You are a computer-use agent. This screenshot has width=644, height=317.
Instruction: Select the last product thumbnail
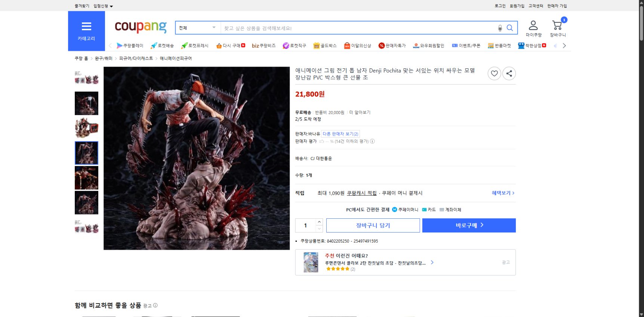point(86,227)
